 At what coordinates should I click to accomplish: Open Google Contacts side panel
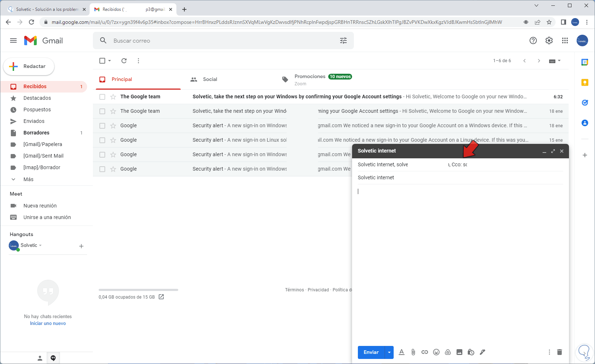click(x=585, y=123)
